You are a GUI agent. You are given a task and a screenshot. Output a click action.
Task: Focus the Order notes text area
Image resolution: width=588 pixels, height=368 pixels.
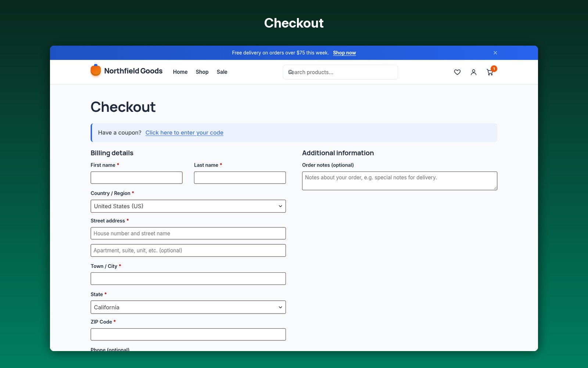coord(399,181)
